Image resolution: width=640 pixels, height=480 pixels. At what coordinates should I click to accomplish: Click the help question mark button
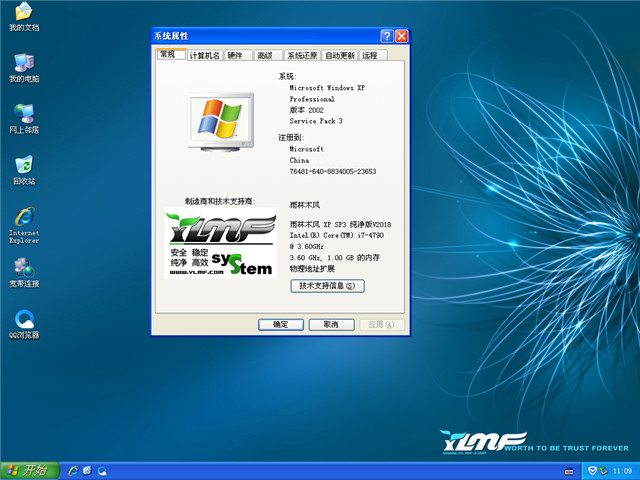[387, 36]
